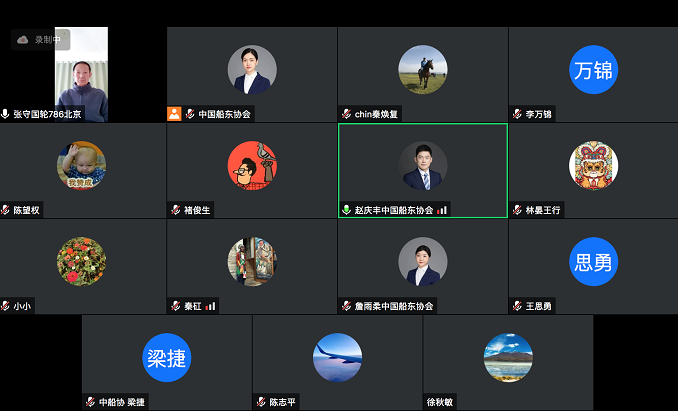The height and width of the screenshot is (411, 678).
Task: Select the cartoon pigeon avatar of 褚俊生
Action: click(252, 166)
